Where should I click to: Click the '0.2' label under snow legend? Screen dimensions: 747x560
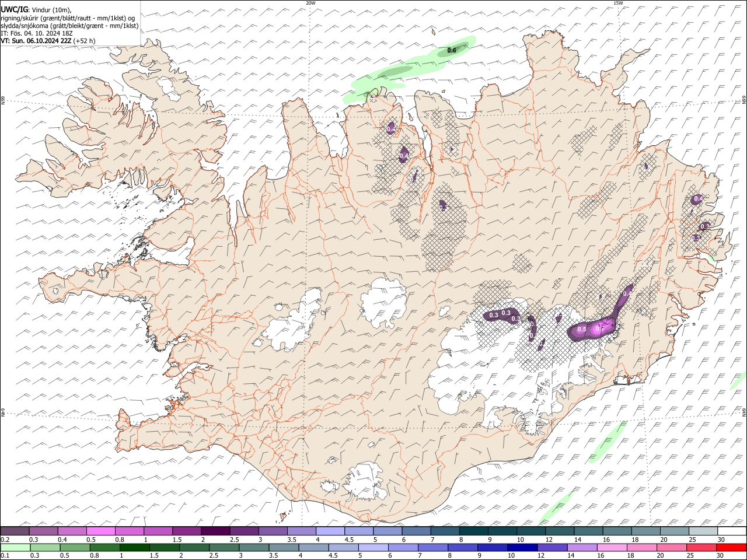click(5, 540)
